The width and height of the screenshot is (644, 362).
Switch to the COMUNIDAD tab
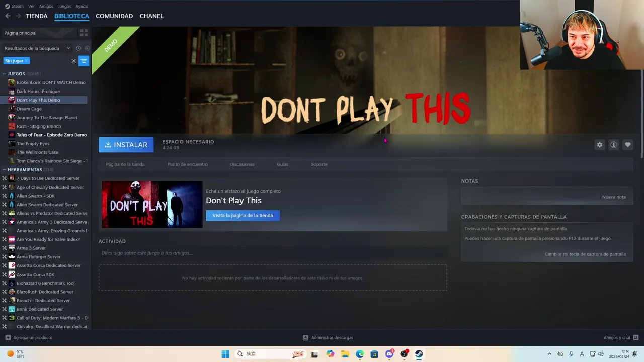(x=114, y=16)
